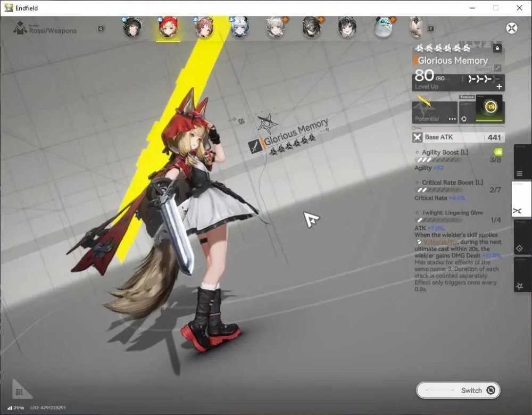The image size is (532, 415).
Task: Open Level Up with the plus icon
Action: tap(499, 87)
